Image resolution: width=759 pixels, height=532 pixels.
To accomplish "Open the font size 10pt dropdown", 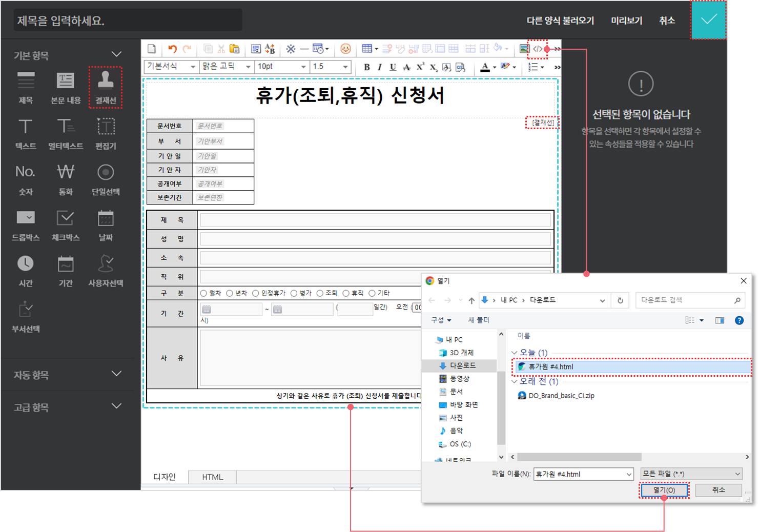I will pos(281,67).
